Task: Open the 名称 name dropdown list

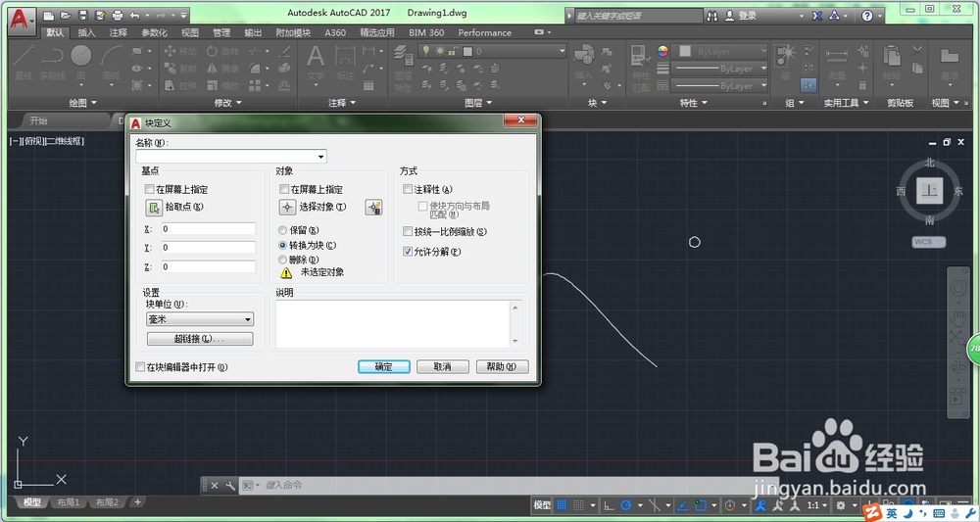Action: pyautogui.click(x=320, y=156)
